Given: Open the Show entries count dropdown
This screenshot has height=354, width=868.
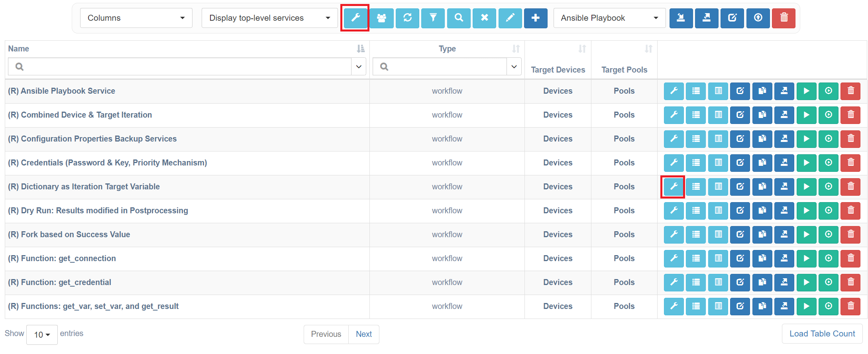Looking at the screenshot, I should click(x=42, y=335).
